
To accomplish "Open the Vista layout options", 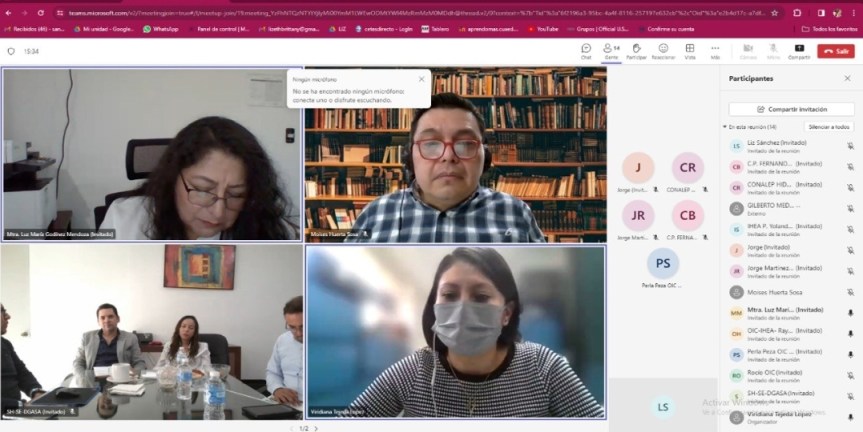I will (690, 50).
